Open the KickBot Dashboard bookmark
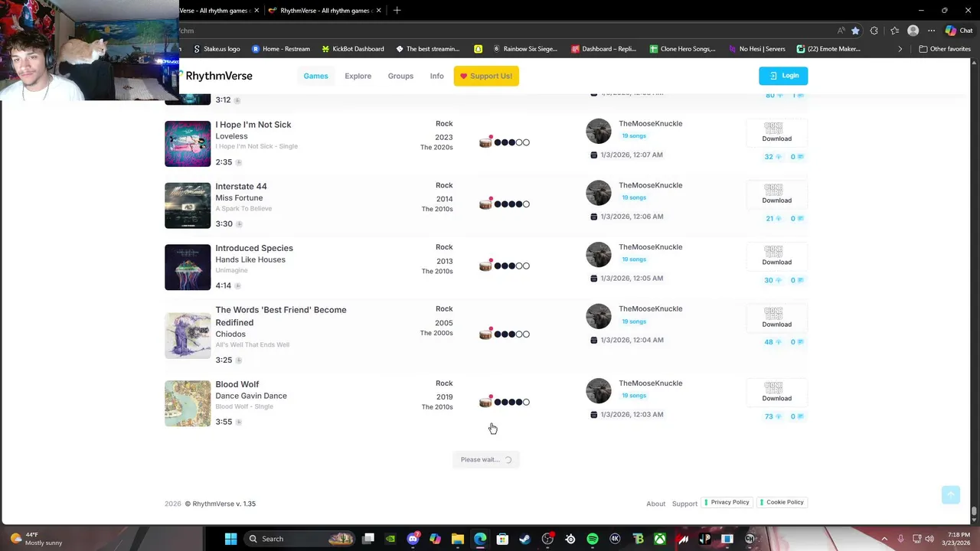 coord(353,49)
